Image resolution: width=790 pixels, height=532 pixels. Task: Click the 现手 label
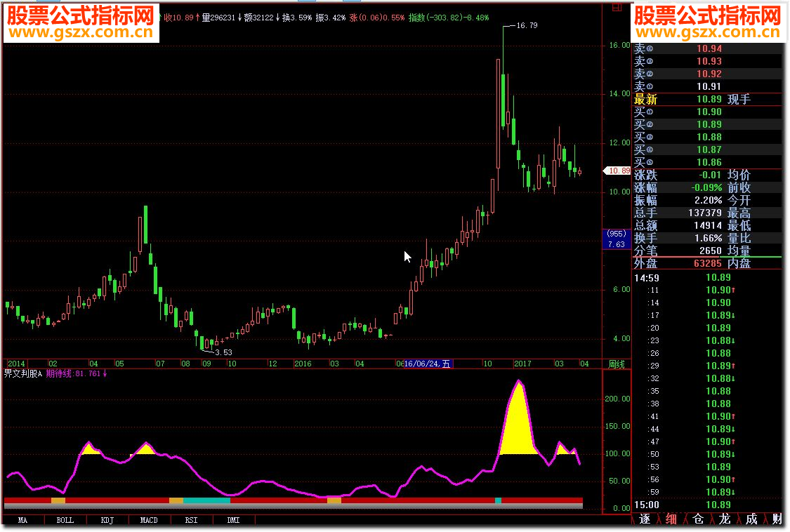point(739,99)
